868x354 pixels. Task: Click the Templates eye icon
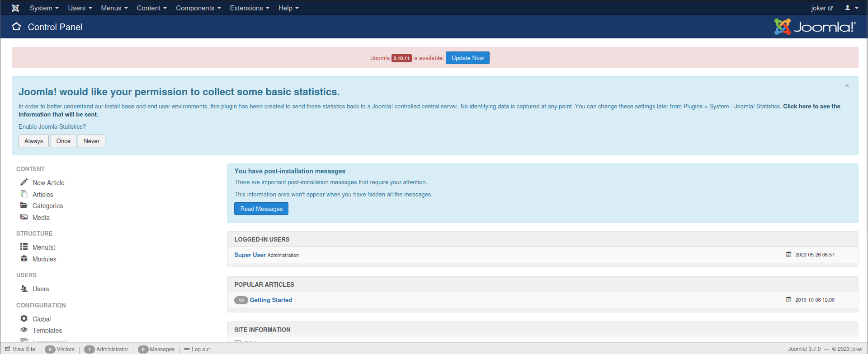pyautogui.click(x=24, y=330)
